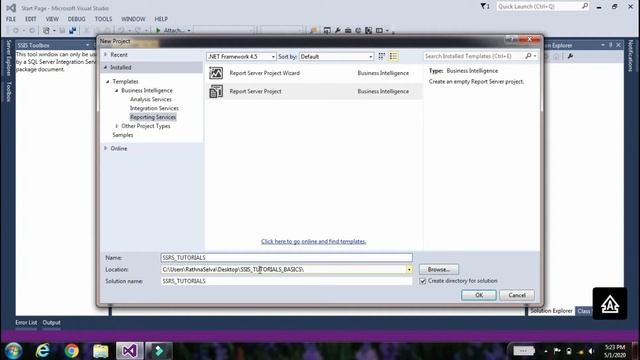Click the Save All toolbar icon
Viewport: 640px width, 360px height.
[x=73, y=30]
